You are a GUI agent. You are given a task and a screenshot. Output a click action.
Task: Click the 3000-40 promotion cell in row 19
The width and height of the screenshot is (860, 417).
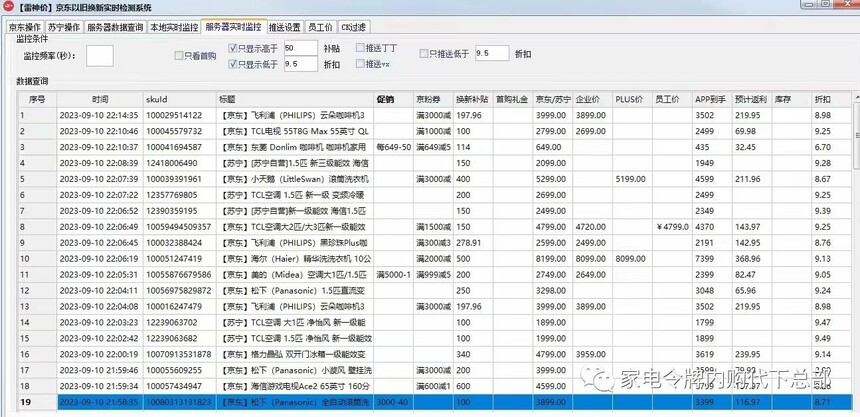click(x=394, y=402)
